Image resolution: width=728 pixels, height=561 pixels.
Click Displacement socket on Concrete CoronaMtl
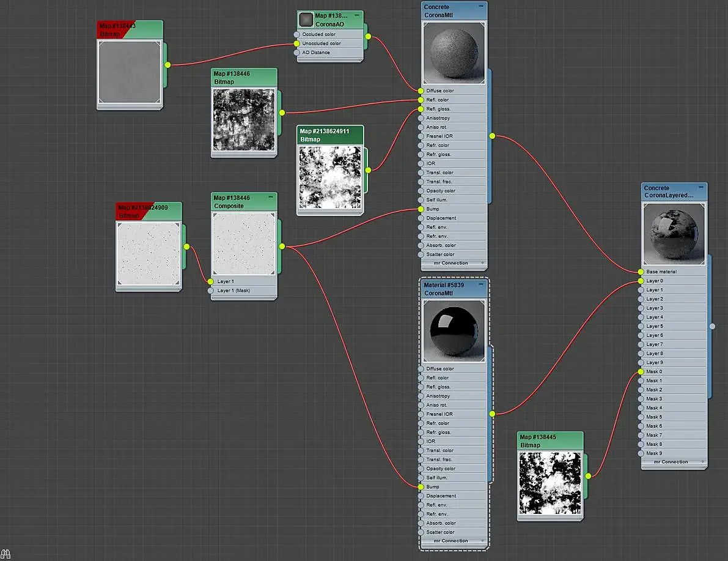tap(421, 218)
